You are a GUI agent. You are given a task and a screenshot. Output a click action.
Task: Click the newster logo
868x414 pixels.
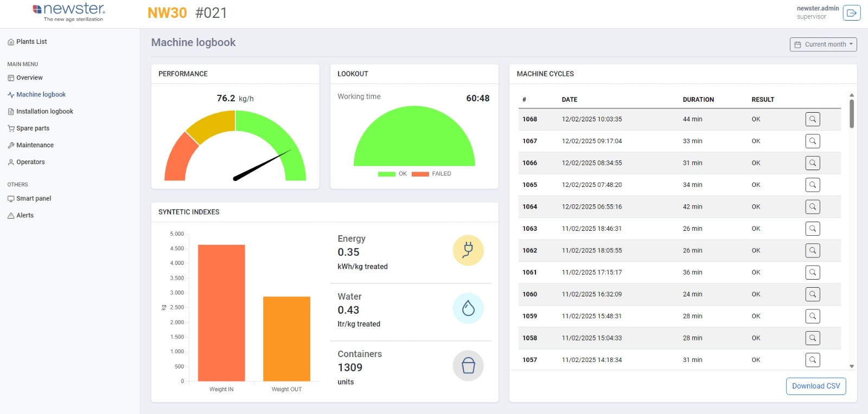69,12
